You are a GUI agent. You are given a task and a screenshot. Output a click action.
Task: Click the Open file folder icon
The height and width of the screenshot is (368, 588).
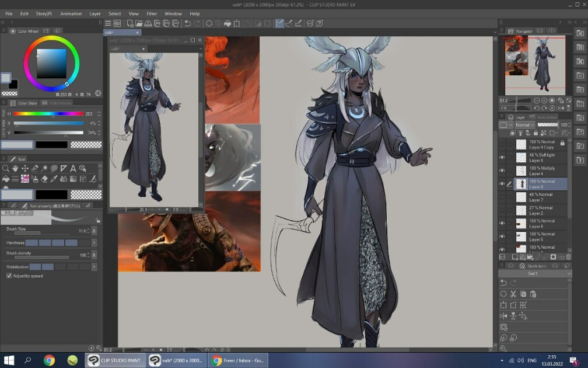click(139, 23)
